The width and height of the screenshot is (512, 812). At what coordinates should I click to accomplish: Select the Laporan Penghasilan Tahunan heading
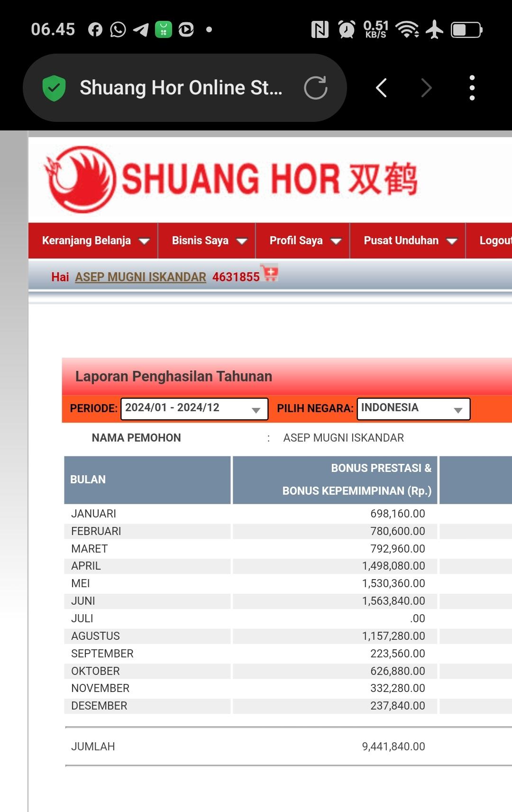pyautogui.click(x=174, y=376)
